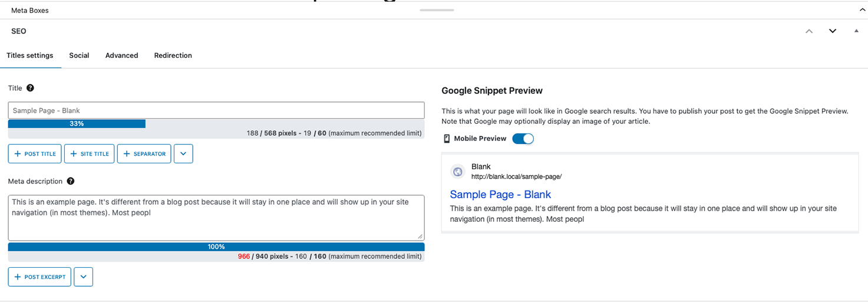Click the preview snippet description text
The width and height of the screenshot is (868, 302).
tap(643, 214)
